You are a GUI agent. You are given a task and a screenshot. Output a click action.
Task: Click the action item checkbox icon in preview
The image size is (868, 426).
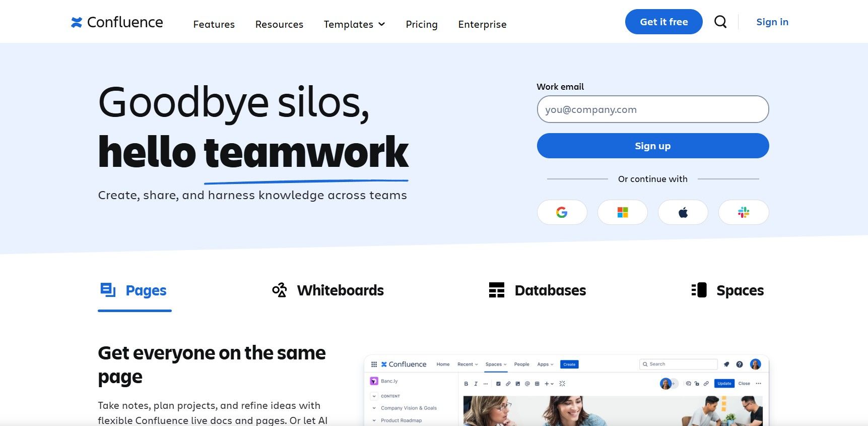pyautogui.click(x=498, y=384)
